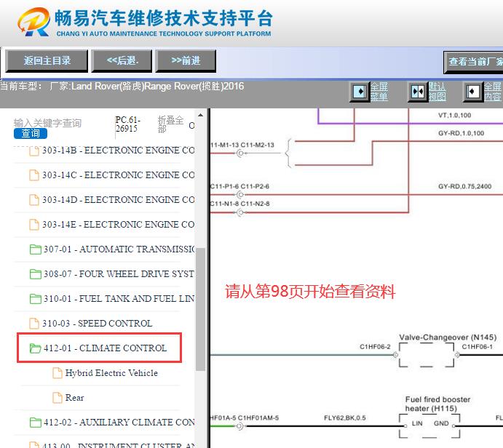This screenshot has width=503, height=448.
Task: Click the document icon beside Hybrid Electric Vehicle
Action: pyautogui.click(x=58, y=373)
